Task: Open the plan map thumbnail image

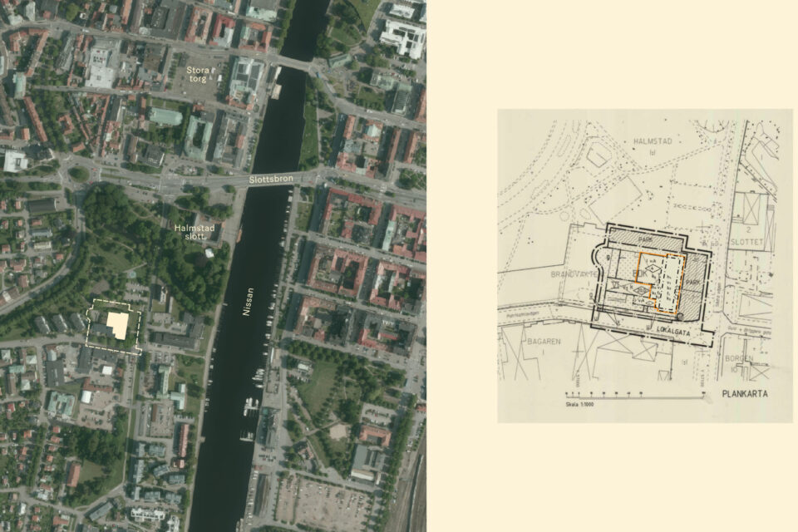Action: [645, 265]
